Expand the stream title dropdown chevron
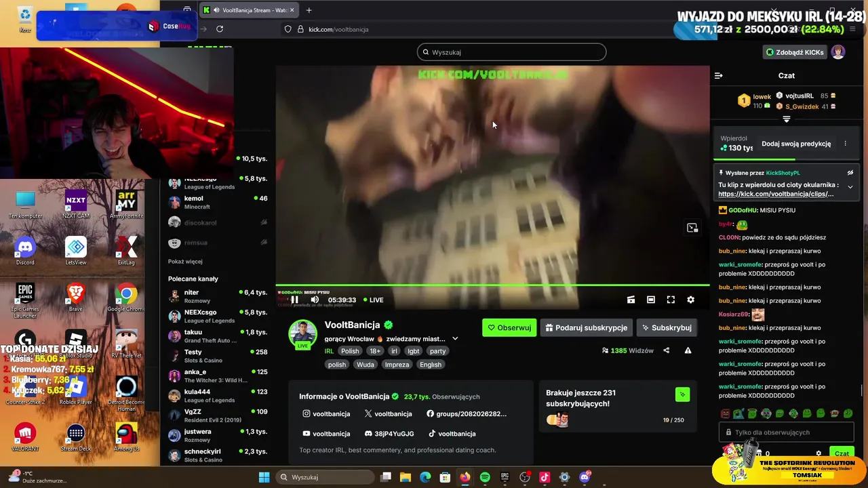Screen dimensions: 868x488 [x=455, y=339]
